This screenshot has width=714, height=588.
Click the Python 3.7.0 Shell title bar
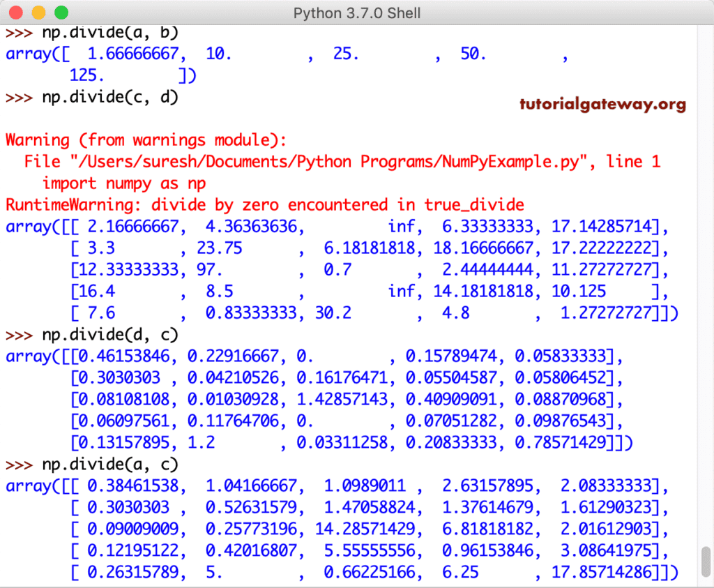pos(357,13)
